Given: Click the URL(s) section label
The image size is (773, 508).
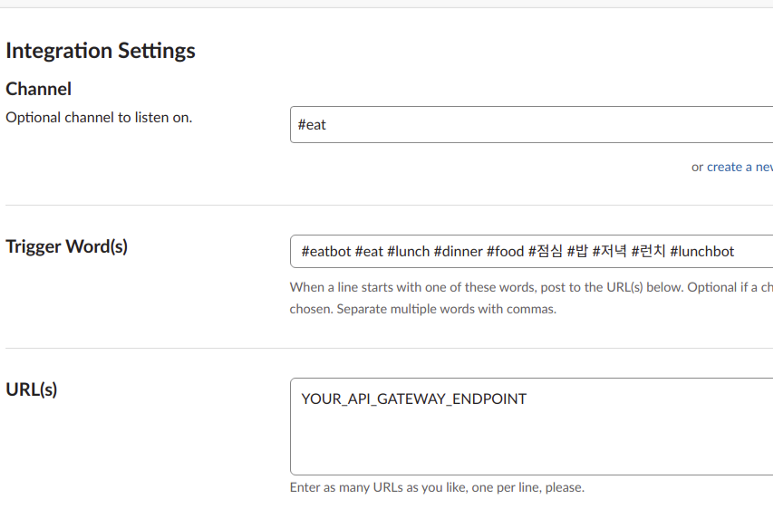Looking at the screenshot, I should click(31, 389).
